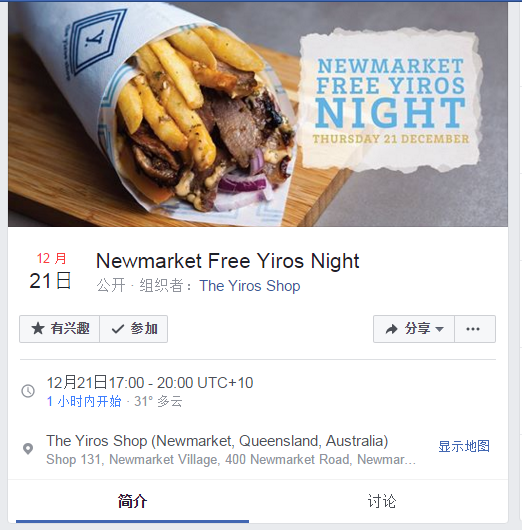Open The Yiros Shop organizer link
Screen dimensions: 522x530
click(250, 286)
